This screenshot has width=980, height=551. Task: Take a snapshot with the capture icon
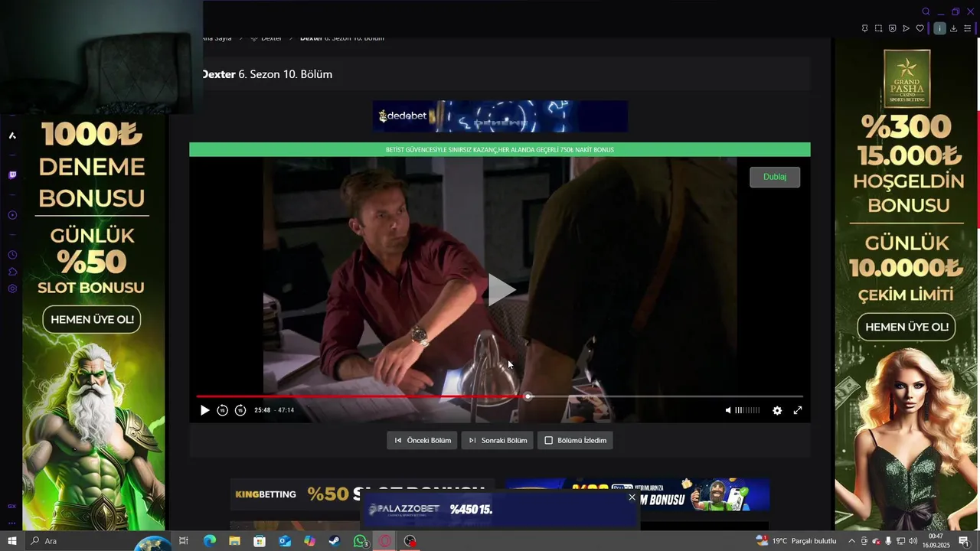coord(878,28)
